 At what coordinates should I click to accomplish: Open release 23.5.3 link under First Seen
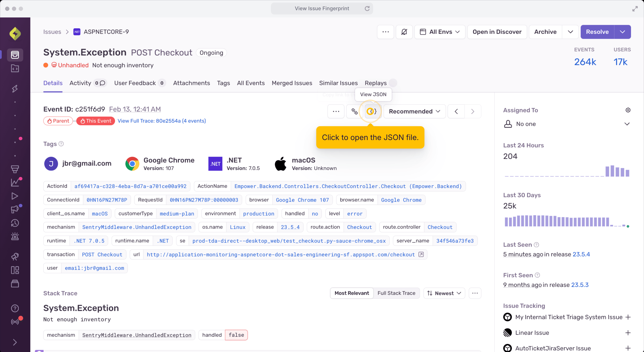(579, 285)
